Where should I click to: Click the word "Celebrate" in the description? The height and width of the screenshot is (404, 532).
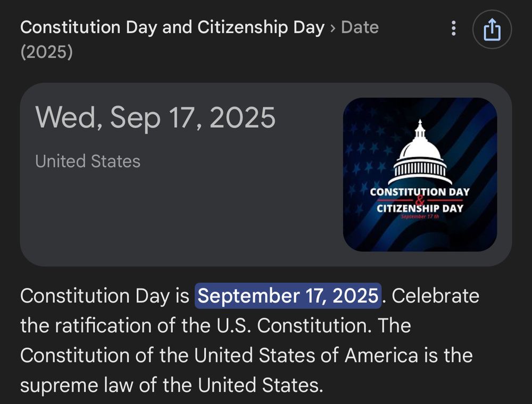pyautogui.click(x=435, y=296)
